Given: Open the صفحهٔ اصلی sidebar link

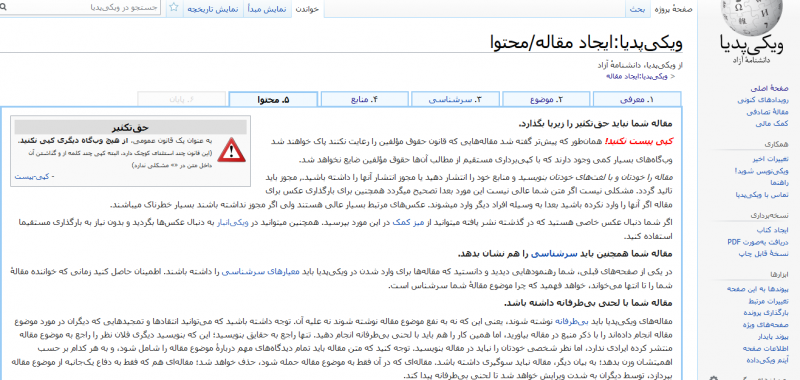Looking at the screenshot, I should point(769,88).
